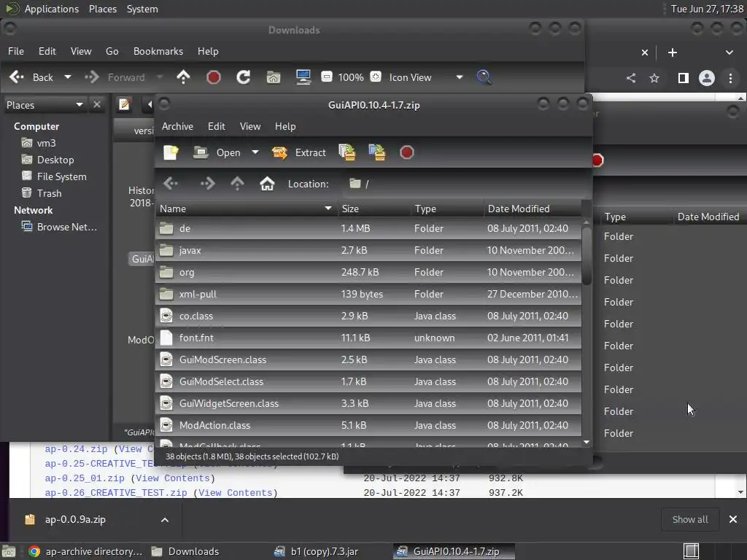Open the Applications menu in top panel
Screen dimensions: 747x560
tap(52, 9)
